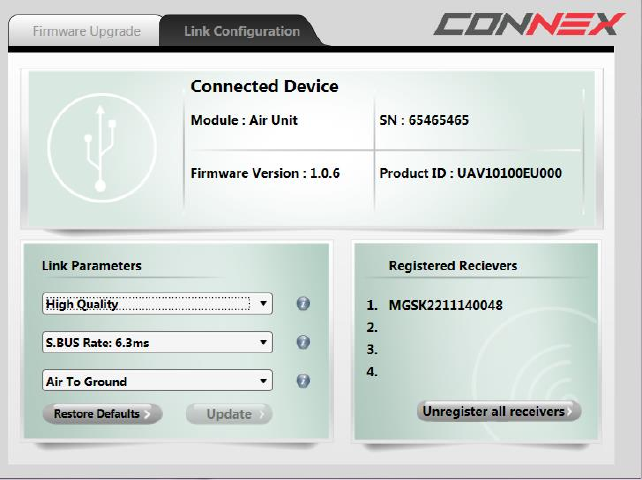Click empty receiver slot number 2.
642x480 pixels.
[x=372, y=327]
